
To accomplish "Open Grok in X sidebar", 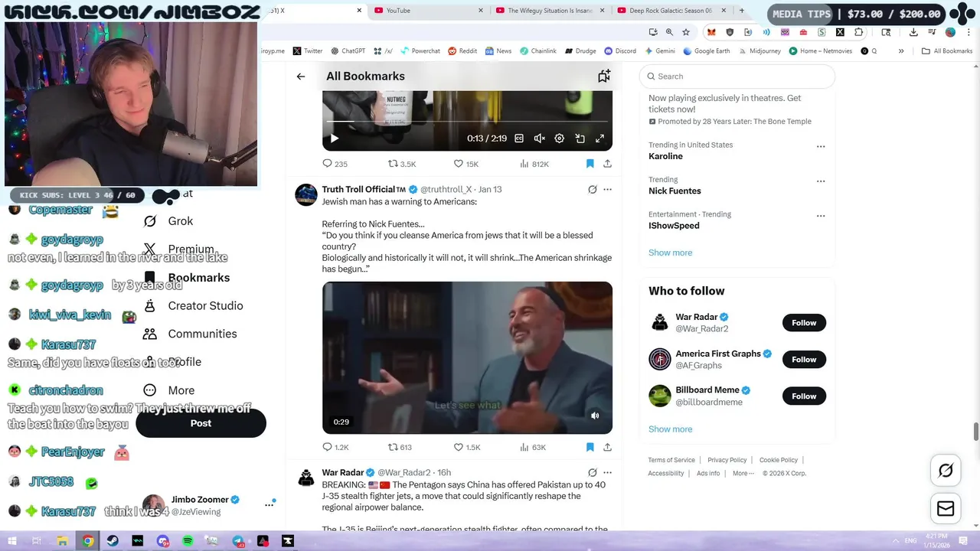I will (168, 221).
